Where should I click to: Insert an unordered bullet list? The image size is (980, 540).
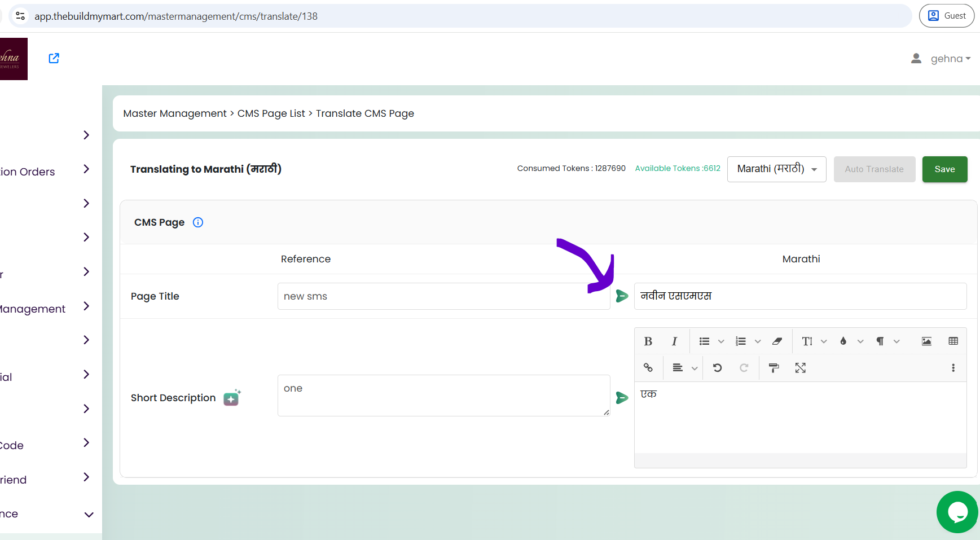pyautogui.click(x=704, y=341)
